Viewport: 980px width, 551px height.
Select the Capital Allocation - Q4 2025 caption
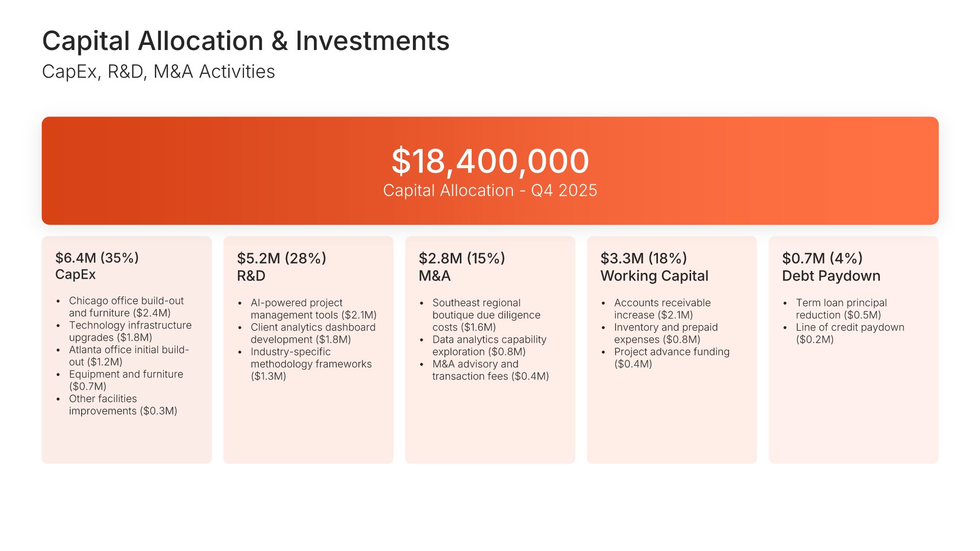click(x=490, y=191)
